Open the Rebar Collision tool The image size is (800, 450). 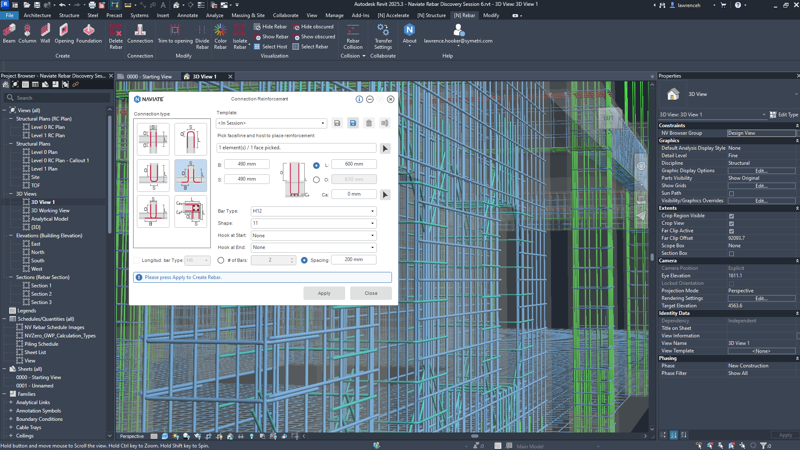pos(353,35)
